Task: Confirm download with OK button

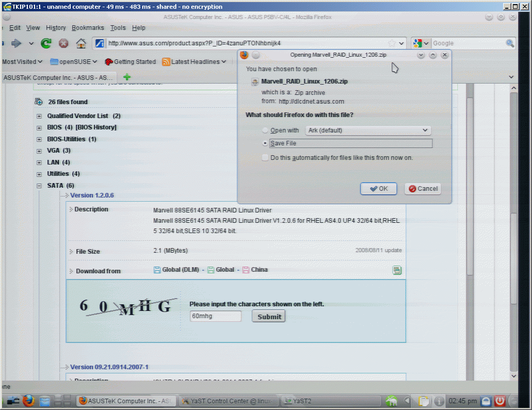Action: coord(379,189)
